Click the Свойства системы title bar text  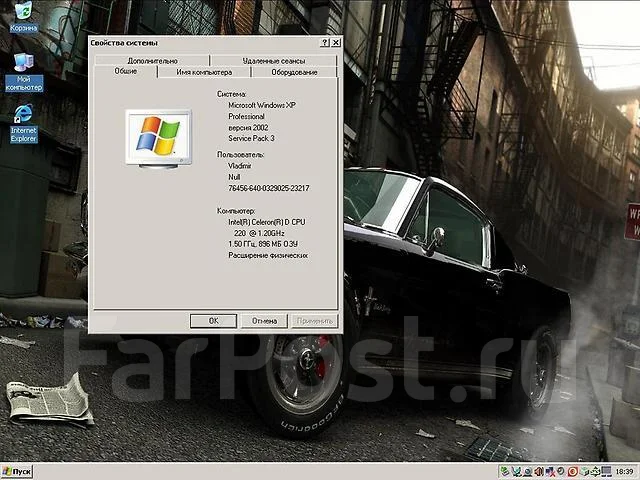click(x=124, y=43)
